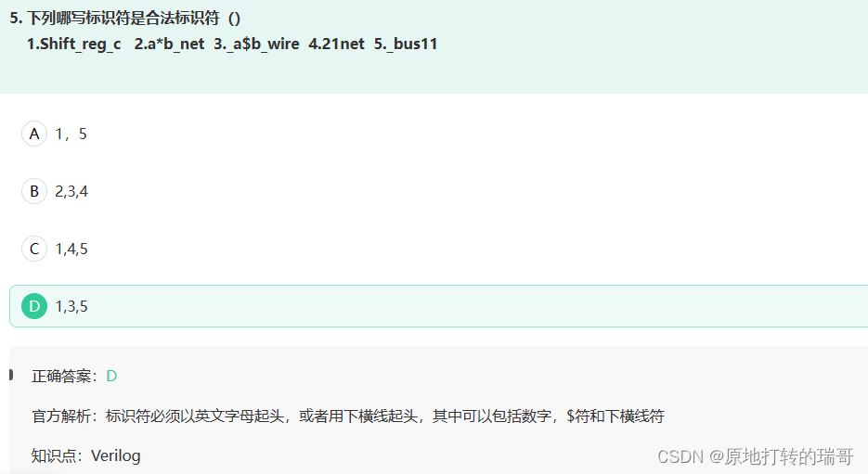The width and height of the screenshot is (868, 474).
Task: Select option B radio circle
Action: pos(34,191)
